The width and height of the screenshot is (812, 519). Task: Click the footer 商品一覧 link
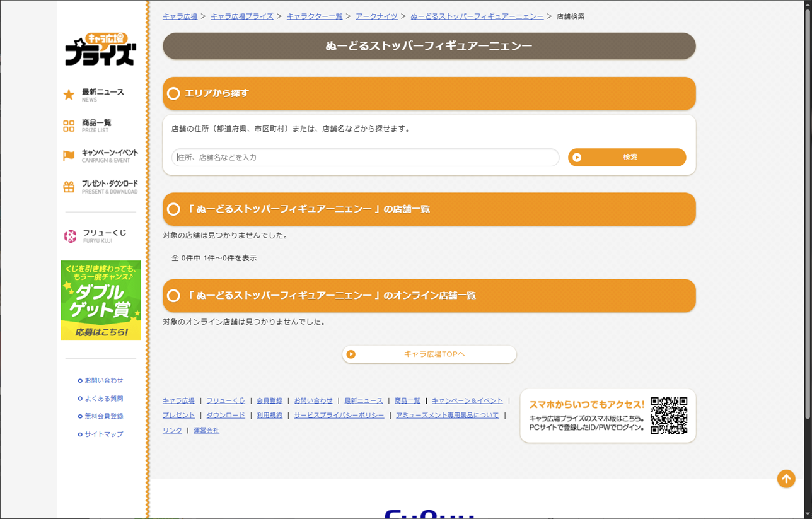tap(407, 400)
